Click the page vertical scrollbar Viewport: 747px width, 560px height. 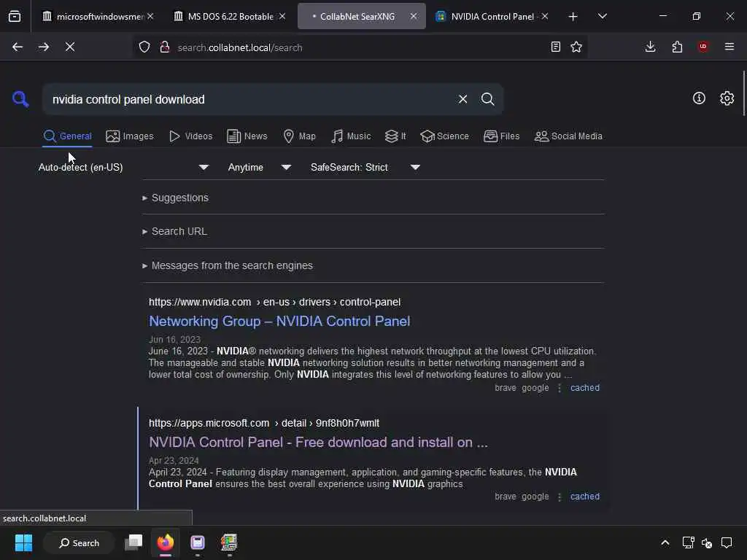point(743,93)
